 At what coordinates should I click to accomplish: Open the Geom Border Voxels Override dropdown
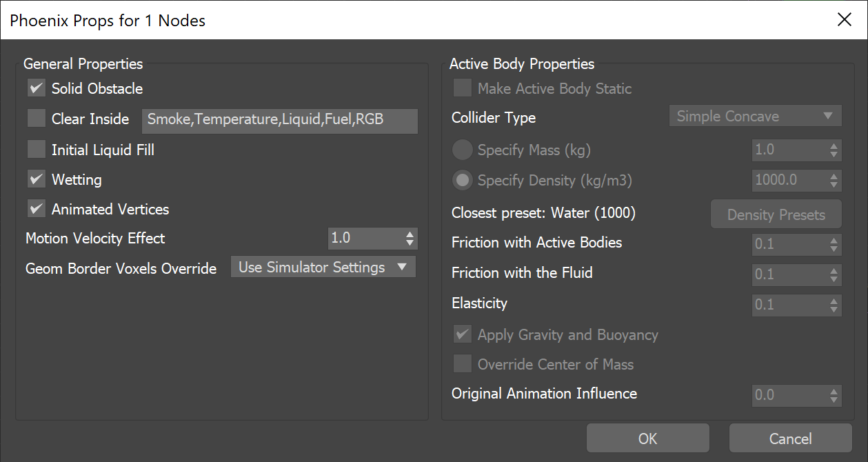click(323, 267)
